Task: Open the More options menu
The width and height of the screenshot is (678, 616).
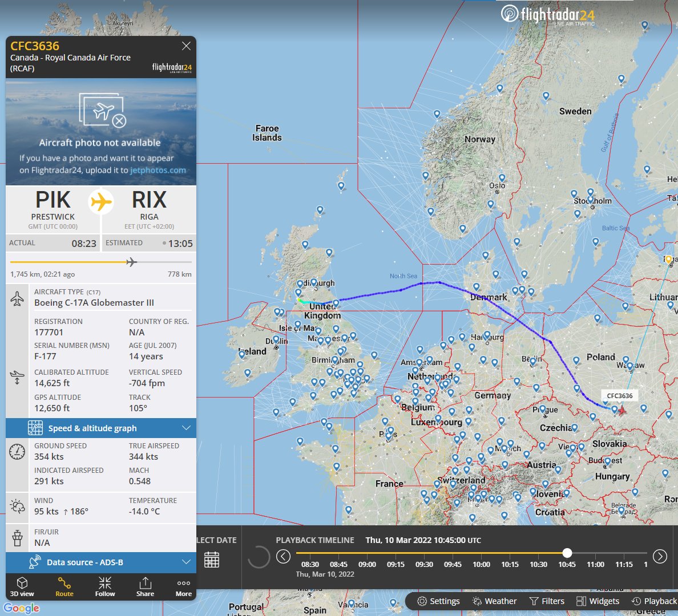Action: (184, 587)
